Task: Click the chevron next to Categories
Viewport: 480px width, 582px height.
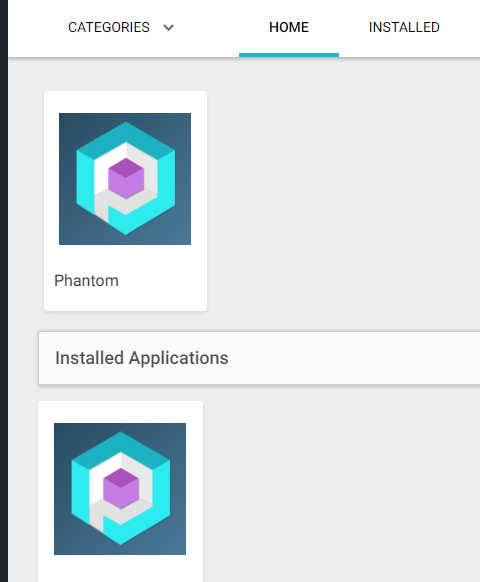Action: (x=169, y=28)
